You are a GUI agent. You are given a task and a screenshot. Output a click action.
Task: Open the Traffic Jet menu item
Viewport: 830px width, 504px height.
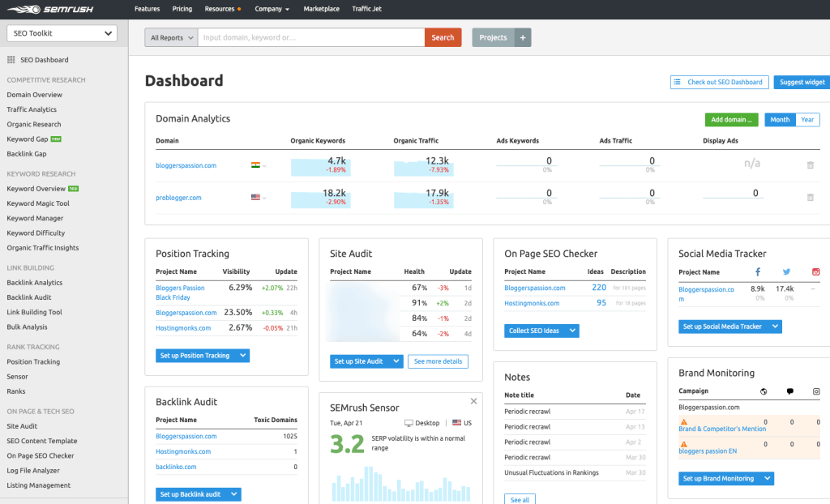pos(366,9)
